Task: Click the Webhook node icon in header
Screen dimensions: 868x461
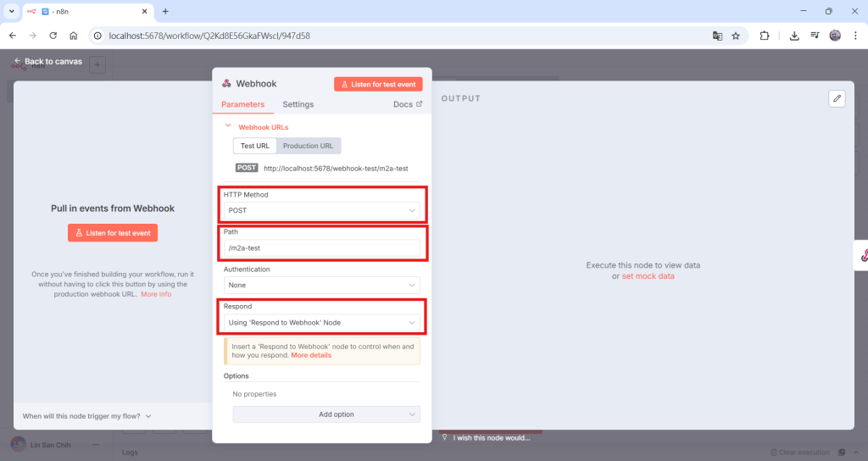Action: tap(226, 84)
